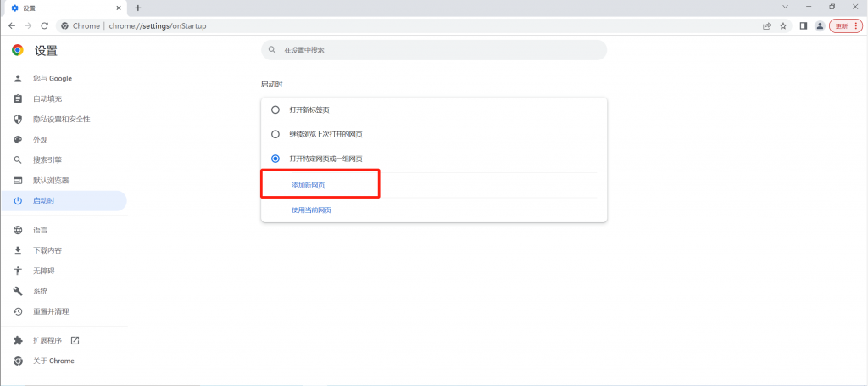The height and width of the screenshot is (386, 868).
Task: Click the Chrome logo beside 设置 title
Action: tap(18, 50)
